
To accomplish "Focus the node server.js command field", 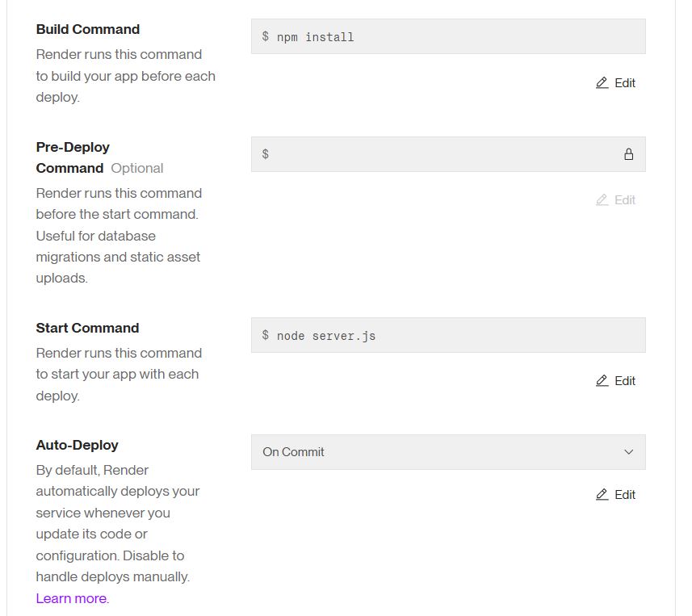I will pyautogui.click(x=452, y=335).
